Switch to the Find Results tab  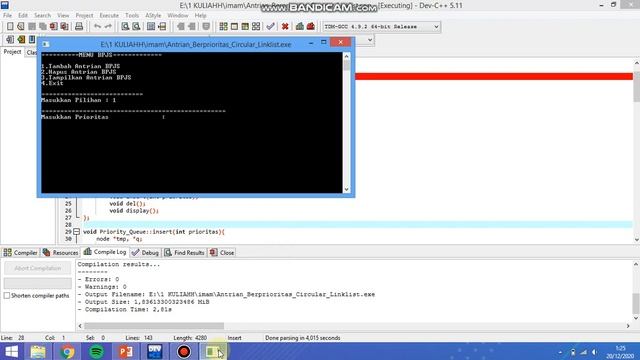coord(184,253)
